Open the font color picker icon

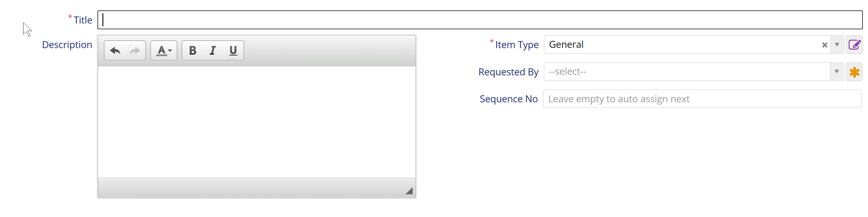click(x=161, y=50)
